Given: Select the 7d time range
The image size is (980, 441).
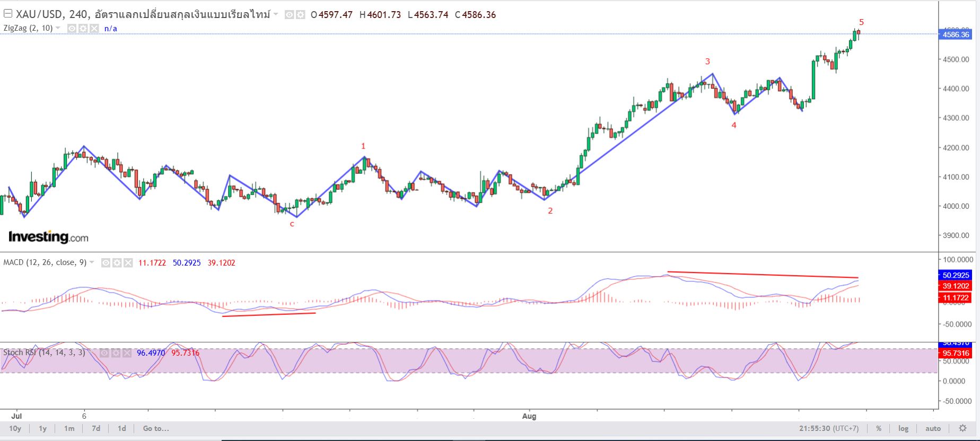Looking at the screenshot, I should (x=96, y=428).
